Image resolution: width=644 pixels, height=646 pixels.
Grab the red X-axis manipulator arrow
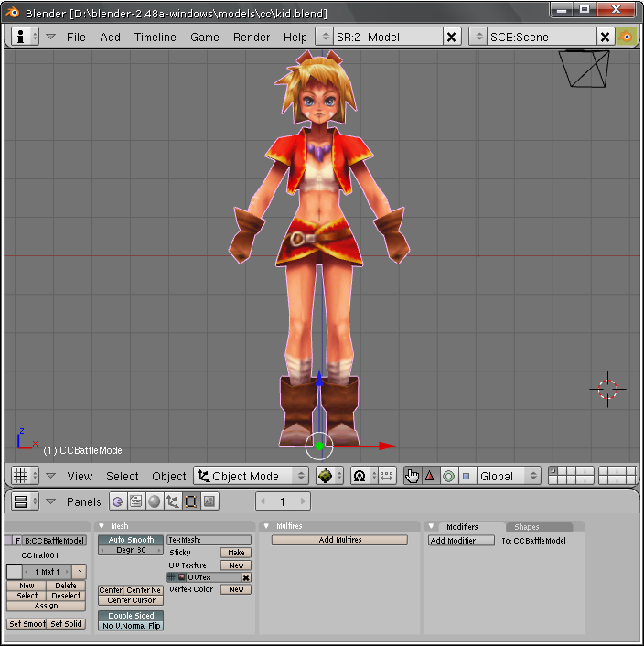[387, 446]
